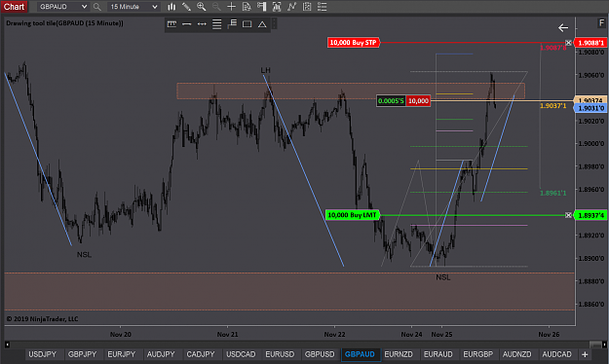
Task: Switch to the AUDCAD tab
Action: (x=557, y=354)
